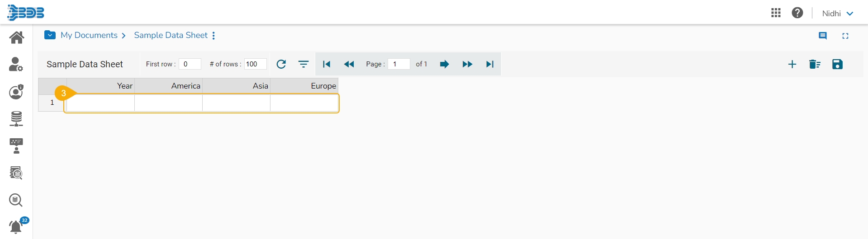Click the add row plus icon
The image size is (868, 239).
coord(792,64)
